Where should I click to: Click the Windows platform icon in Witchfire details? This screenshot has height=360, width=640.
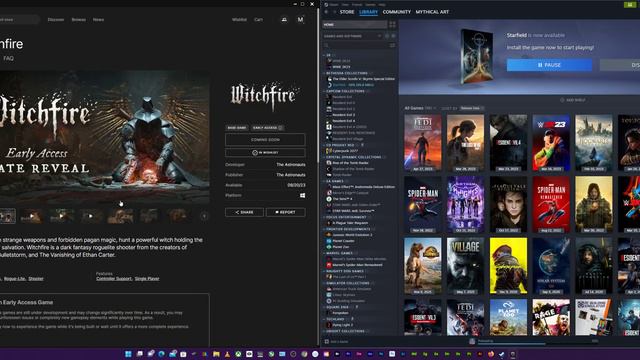(x=302, y=196)
